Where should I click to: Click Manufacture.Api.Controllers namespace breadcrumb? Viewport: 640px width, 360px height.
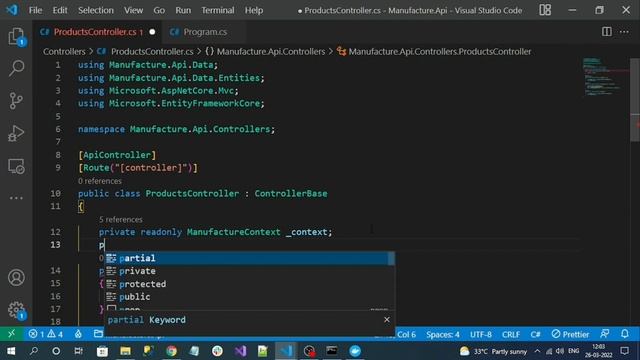(271, 51)
